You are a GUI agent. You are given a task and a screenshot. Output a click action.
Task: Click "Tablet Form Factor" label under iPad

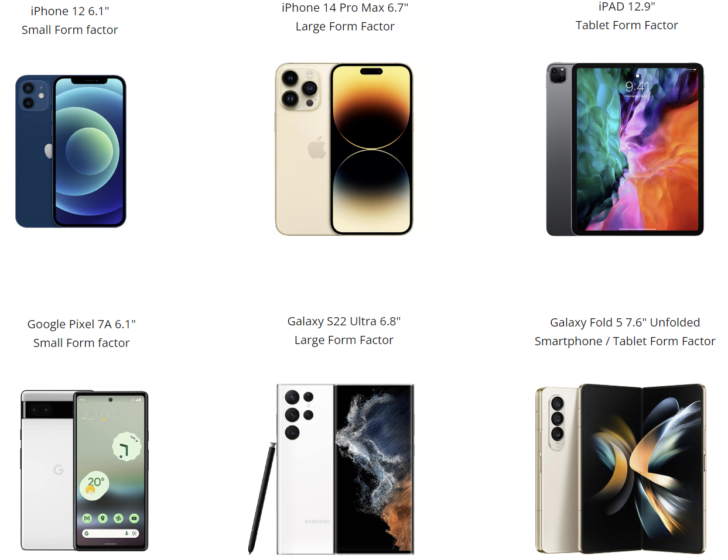click(627, 25)
